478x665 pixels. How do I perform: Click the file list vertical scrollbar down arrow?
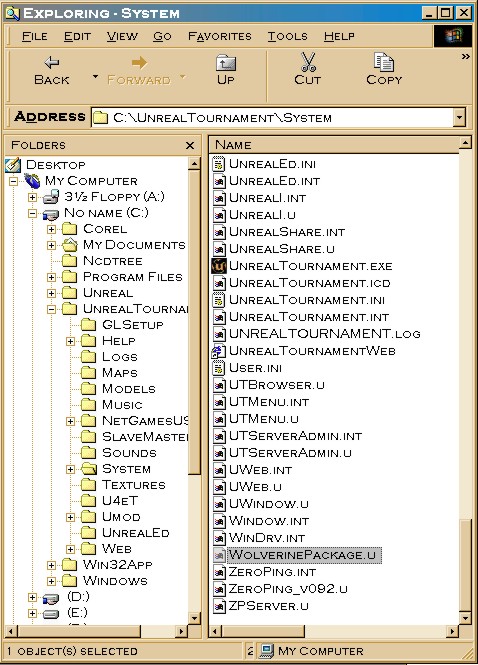coord(465,618)
